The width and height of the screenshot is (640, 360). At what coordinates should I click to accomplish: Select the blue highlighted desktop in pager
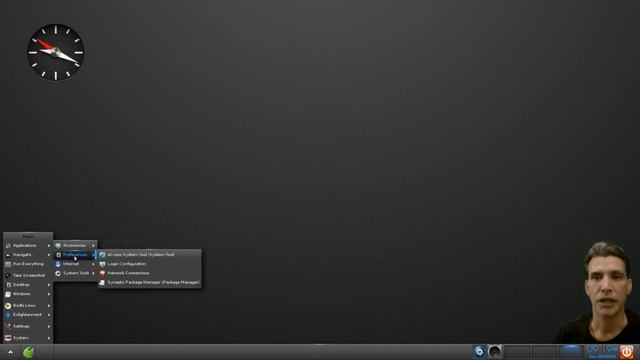click(571, 351)
